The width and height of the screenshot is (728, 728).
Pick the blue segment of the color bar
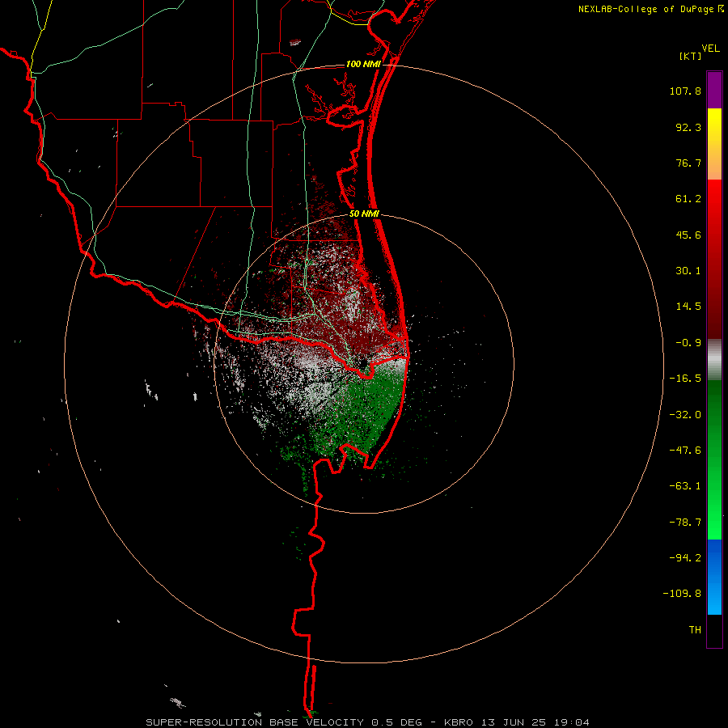(714, 577)
